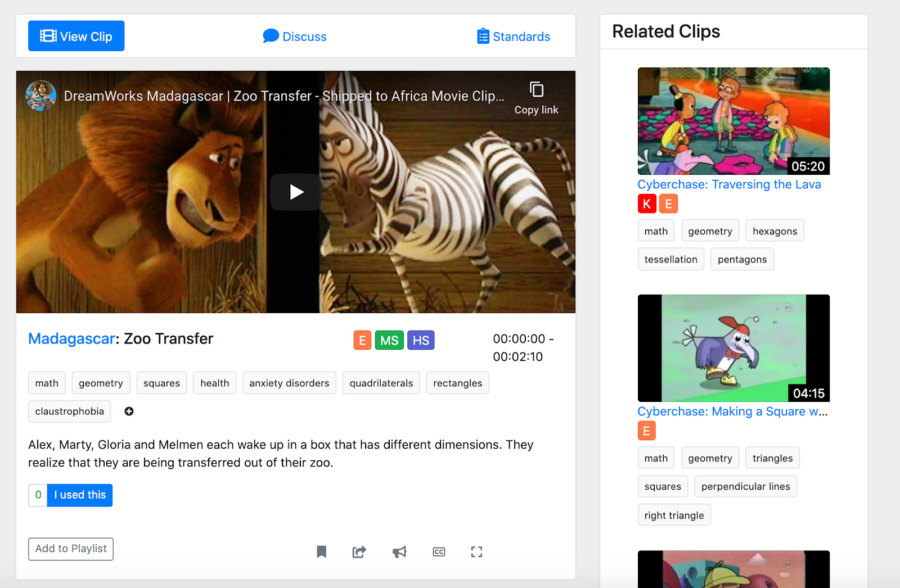Toggle closed captions CC icon
900x588 pixels.
pyautogui.click(x=439, y=551)
